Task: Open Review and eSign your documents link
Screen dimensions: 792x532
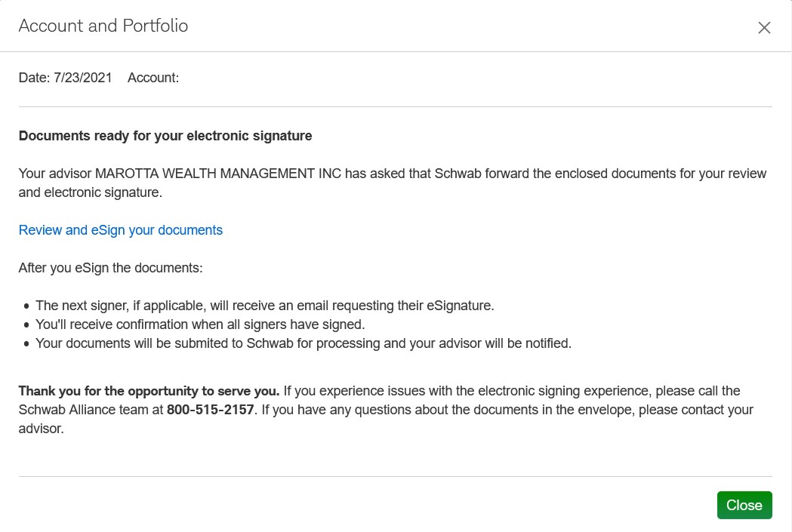Action: [x=121, y=230]
